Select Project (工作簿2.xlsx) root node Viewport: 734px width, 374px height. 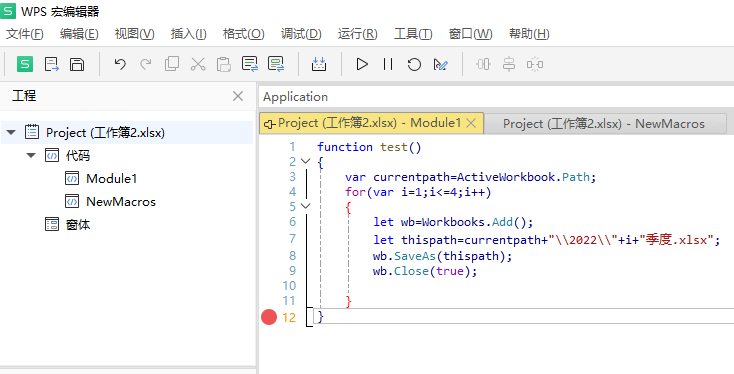click(x=105, y=132)
